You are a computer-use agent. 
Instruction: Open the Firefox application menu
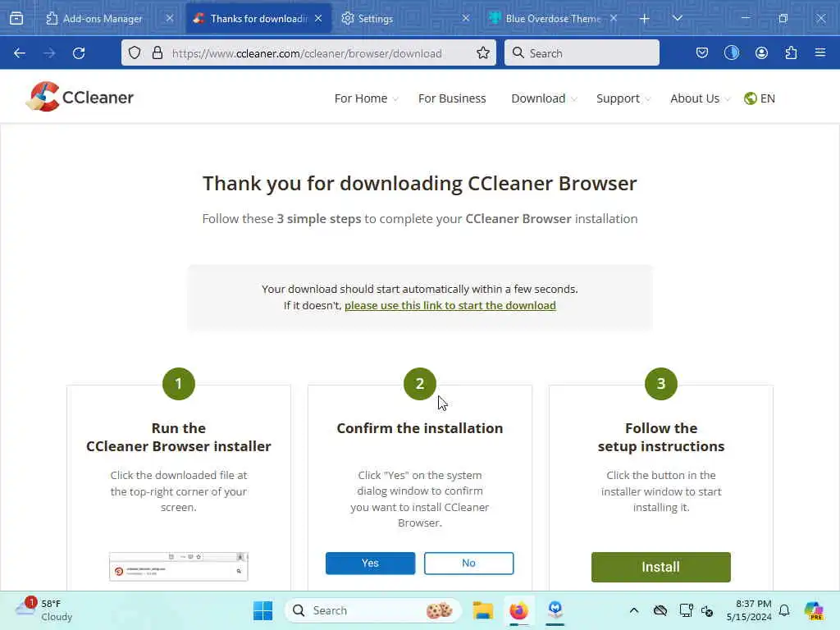[x=819, y=53]
